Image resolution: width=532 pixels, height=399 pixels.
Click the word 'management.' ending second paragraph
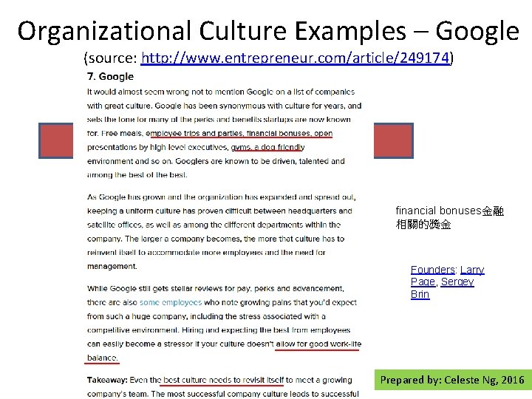click(x=112, y=266)
